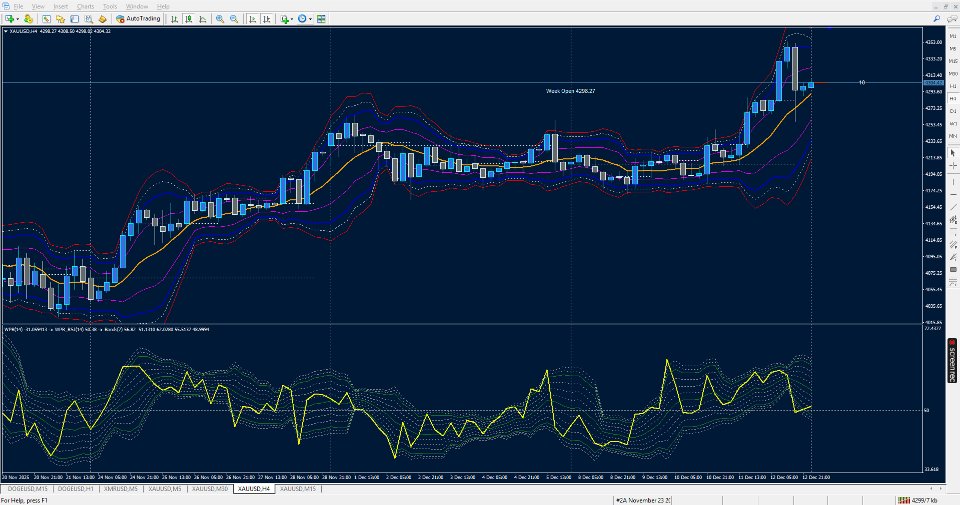Toggle the Terminal panel icon

point(74,19)
